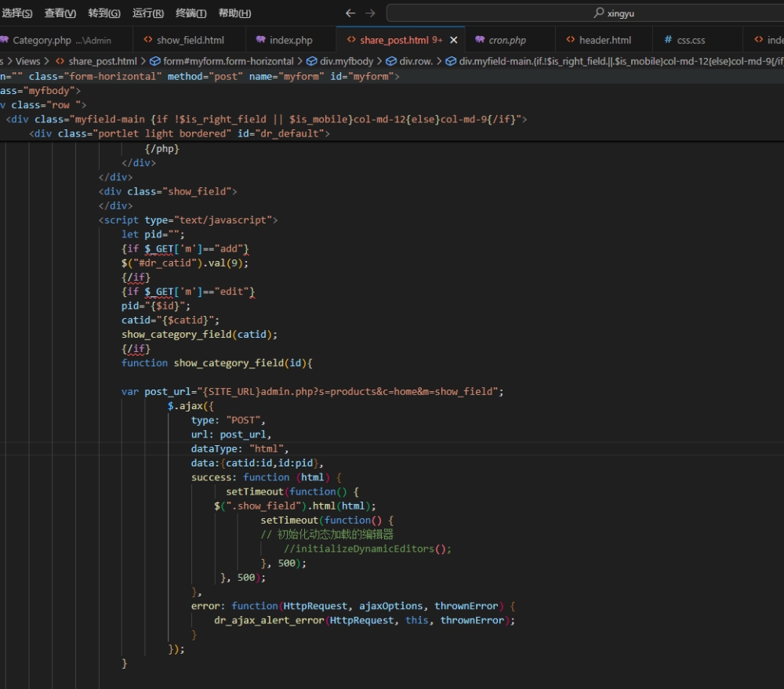Click the line $("#dr_catid").val(9);
The width and height of the screenshot is (784, 689).
pyautogui.click(x=185, y=263)
